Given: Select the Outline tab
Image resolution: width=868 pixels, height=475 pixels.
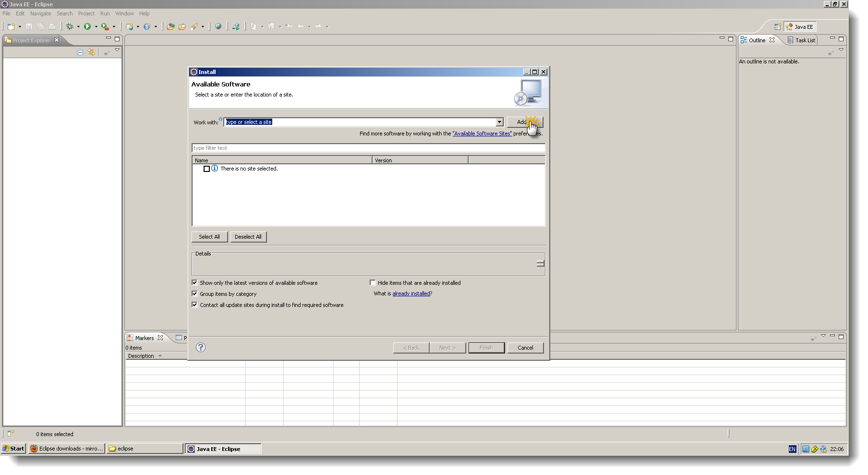Looking at the screenshot, I should (x=757, y=40).
